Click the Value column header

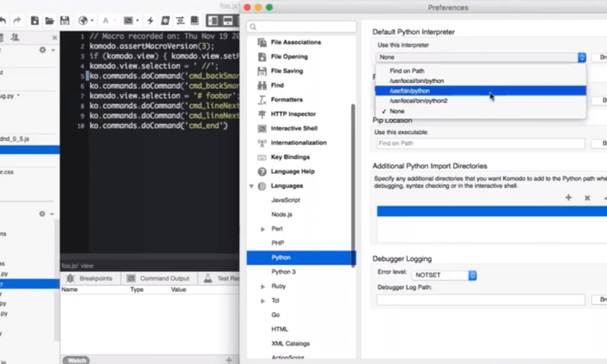tap(179, 290)
